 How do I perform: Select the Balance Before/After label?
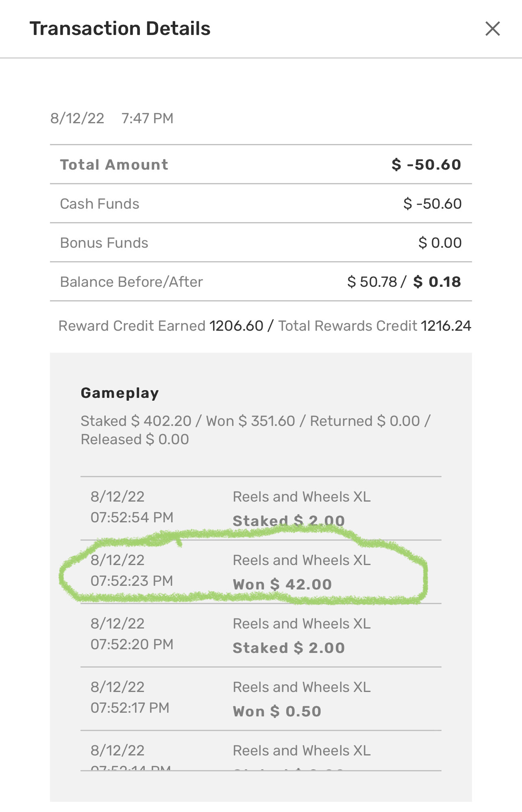pos(131,282)
